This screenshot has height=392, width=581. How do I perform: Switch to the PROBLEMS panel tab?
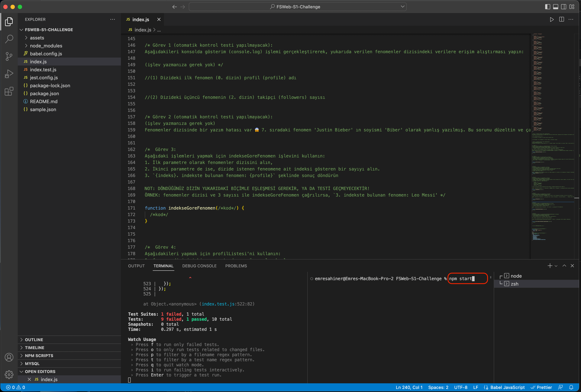[236, 266]
